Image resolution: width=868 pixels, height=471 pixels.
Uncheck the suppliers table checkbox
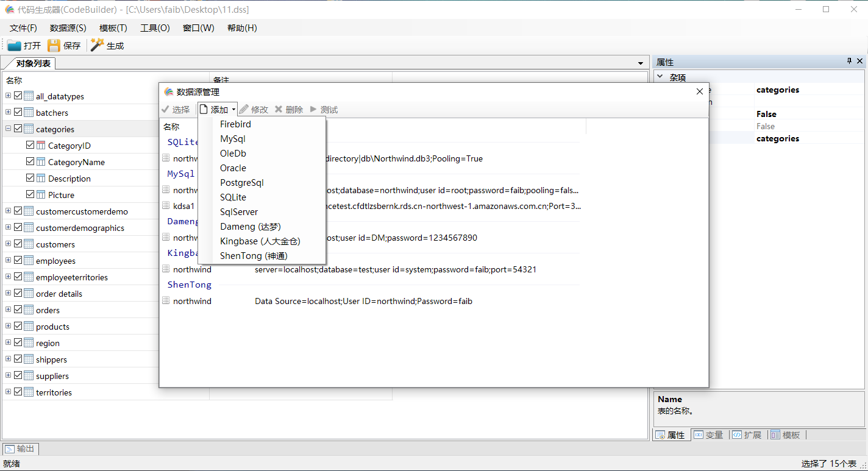[18, 375]
